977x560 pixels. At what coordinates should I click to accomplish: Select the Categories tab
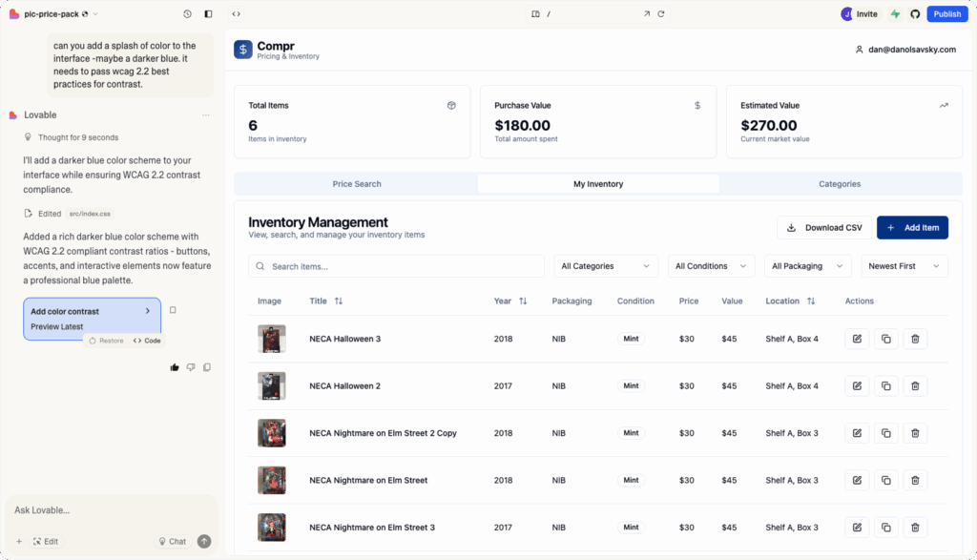840,184
